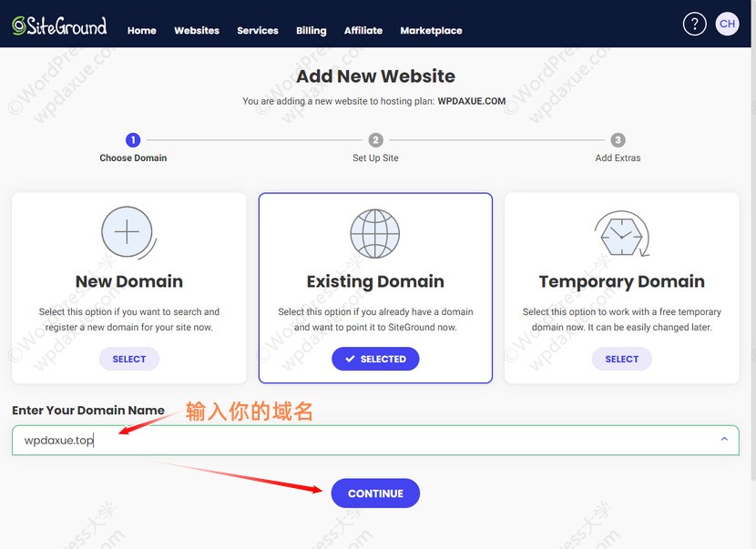
Task: Collapse the domain name section chevron
Action: 724,439
